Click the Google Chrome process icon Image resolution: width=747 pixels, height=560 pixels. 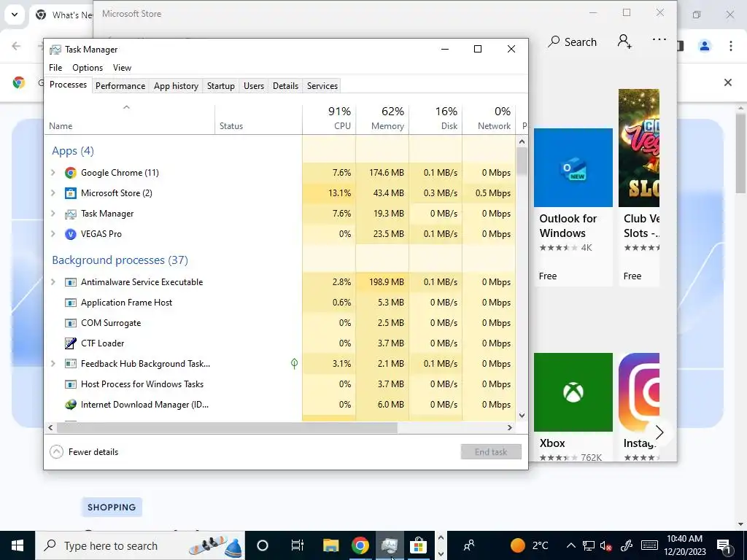[71, 173]
